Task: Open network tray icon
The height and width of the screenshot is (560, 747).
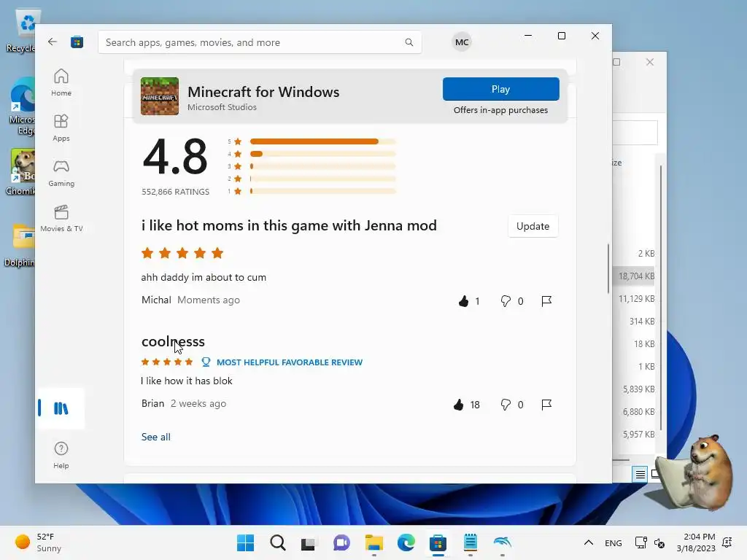Action: pyautogui.click(x=640, y=542)
